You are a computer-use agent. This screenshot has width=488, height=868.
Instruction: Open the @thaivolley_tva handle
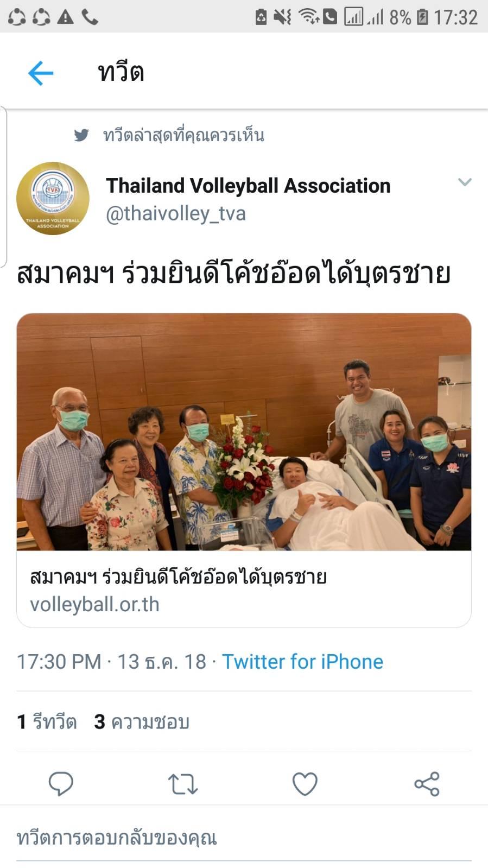coord(176,214)
